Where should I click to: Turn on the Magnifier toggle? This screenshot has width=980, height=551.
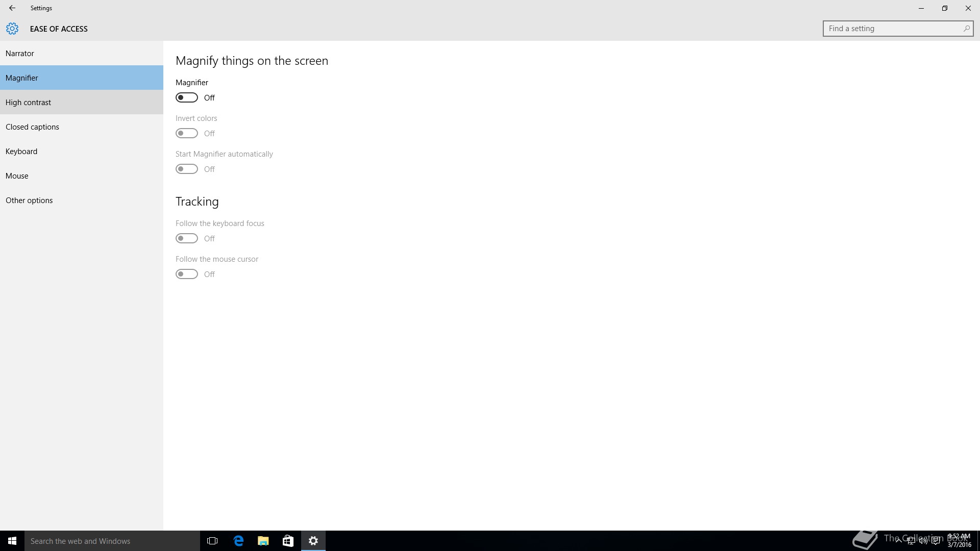point(187,97)
